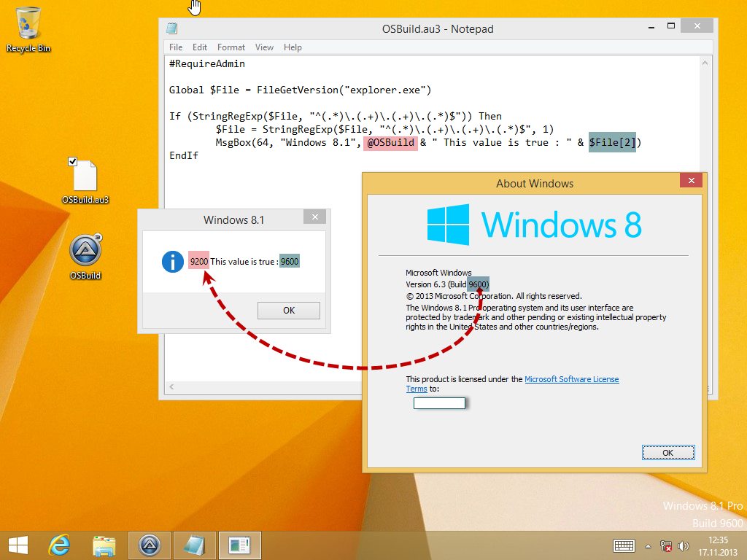Click the Notepad horizontal scrollbar left arrow
This screenshot has width=747, height=560.
pos(171,386)
